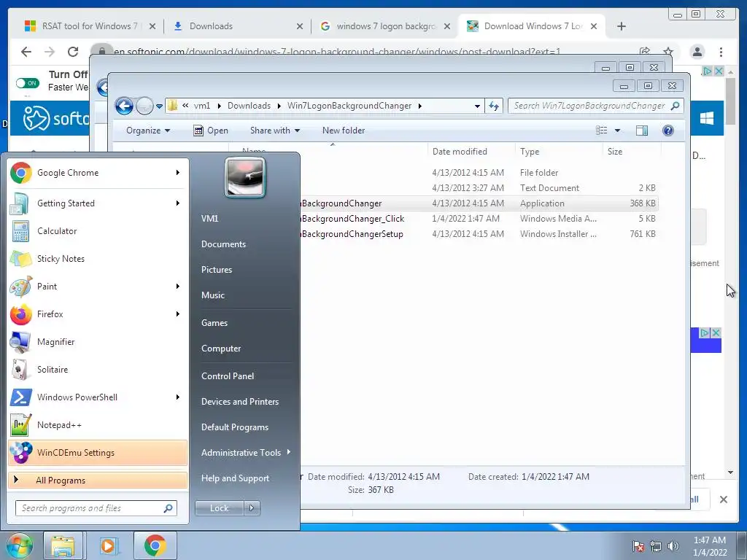Image resolution: width=747 pixels, height=560 pixels.
Task: Show All Programs list
Action: [98, 480]
